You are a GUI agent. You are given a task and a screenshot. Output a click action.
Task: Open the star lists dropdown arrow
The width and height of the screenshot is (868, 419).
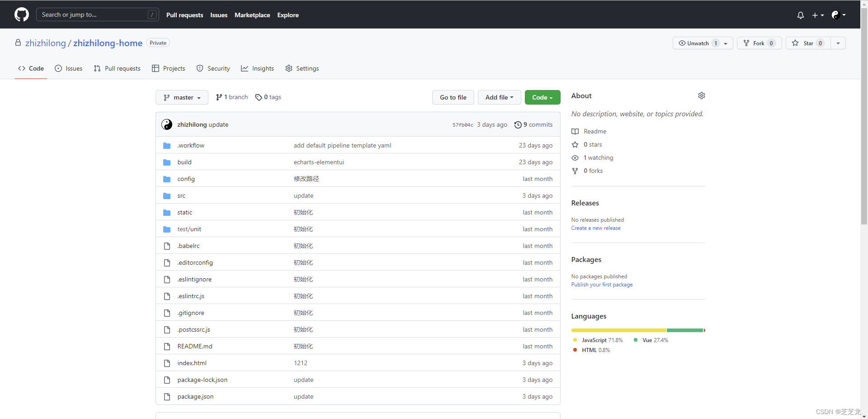pos(838,43)
